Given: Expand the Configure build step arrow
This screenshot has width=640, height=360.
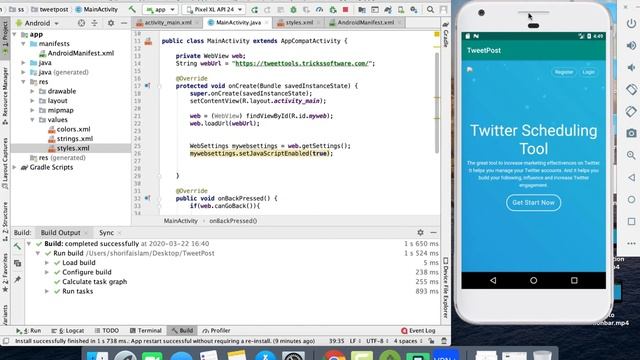Looking at the screenshot, I should tap(47, 272).
